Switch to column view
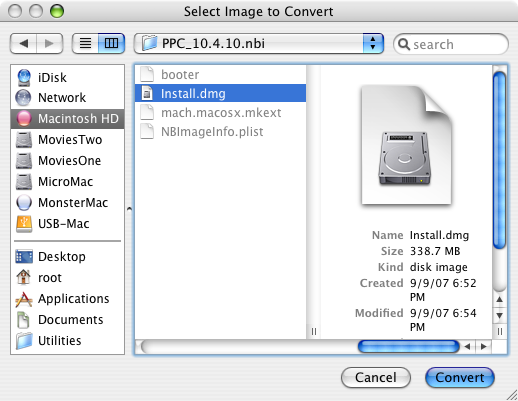518x401 pixels. coord(111,43)
